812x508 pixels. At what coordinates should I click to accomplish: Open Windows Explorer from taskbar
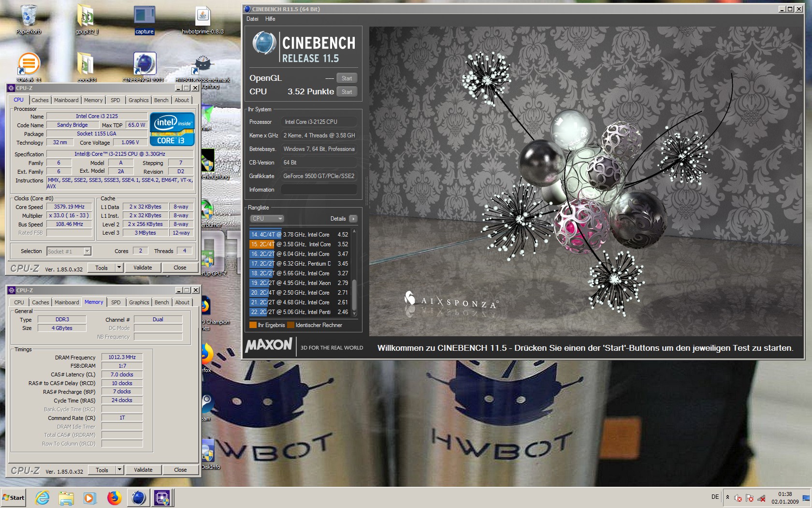[x=66, y=497]
